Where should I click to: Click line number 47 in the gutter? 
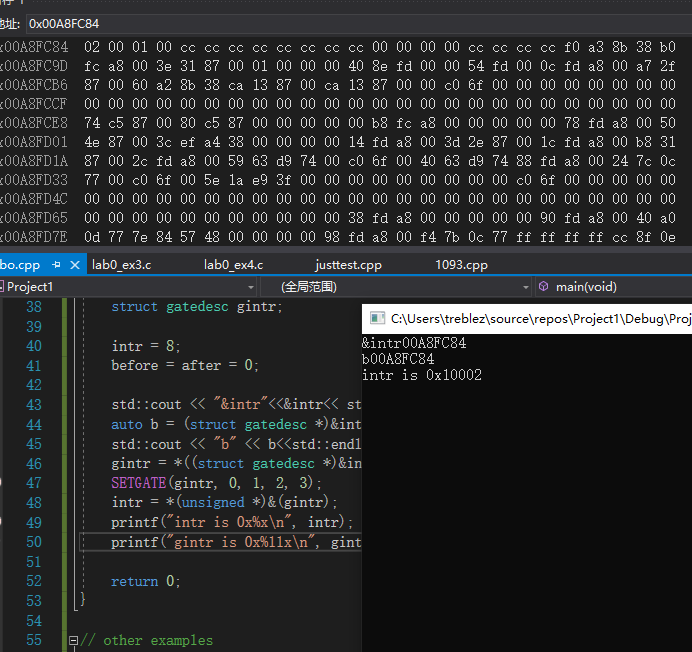tap(34, 483)
